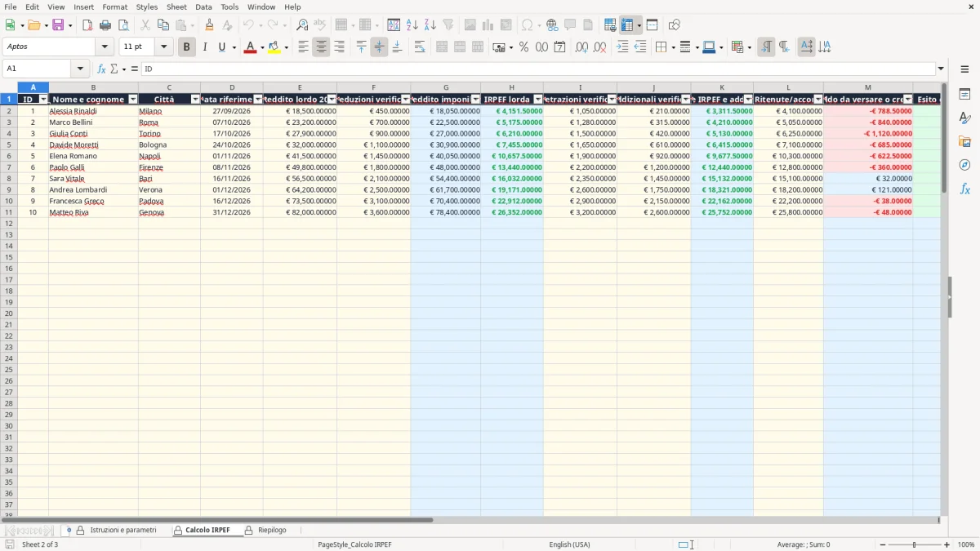Toggle Italic formatting
This screenshot has width=980, height=551.
click(204, 47)
